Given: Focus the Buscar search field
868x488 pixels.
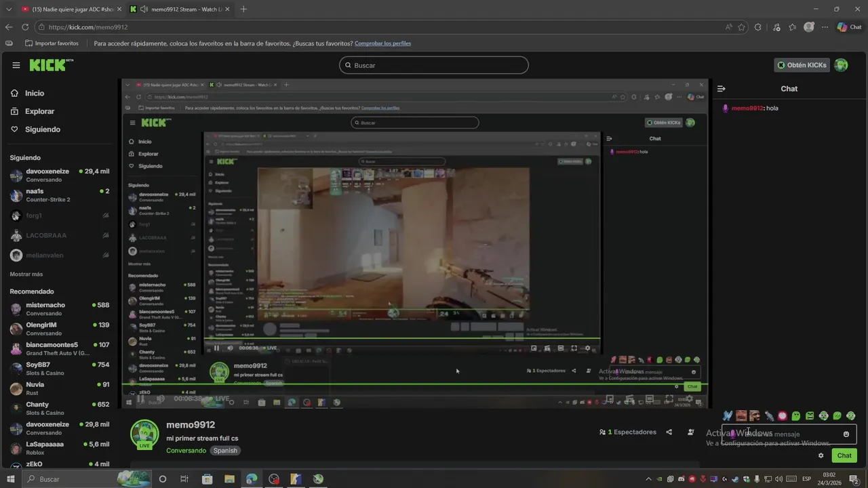Looking at the screenshot, I should point(434,65).
